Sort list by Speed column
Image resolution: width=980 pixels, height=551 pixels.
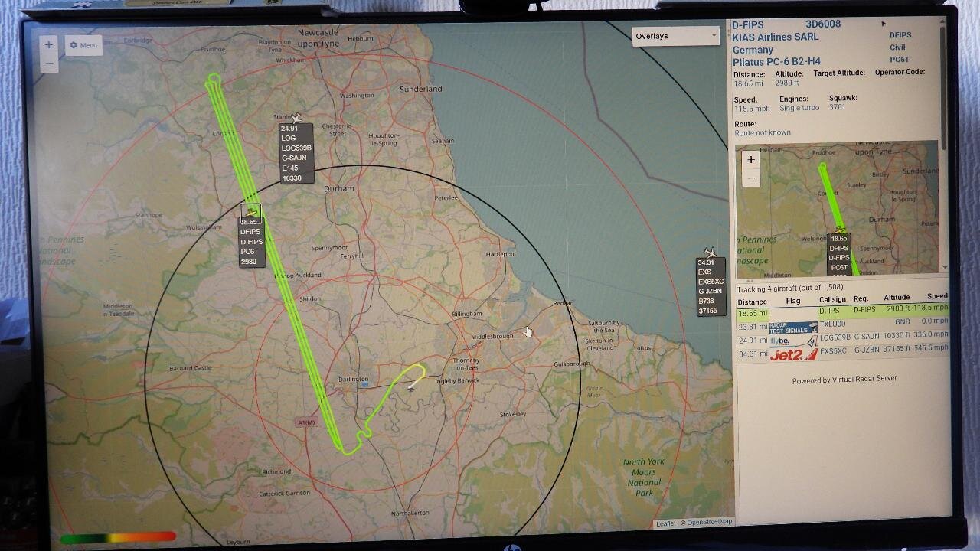pyautogui.click(x=937, y=296)
